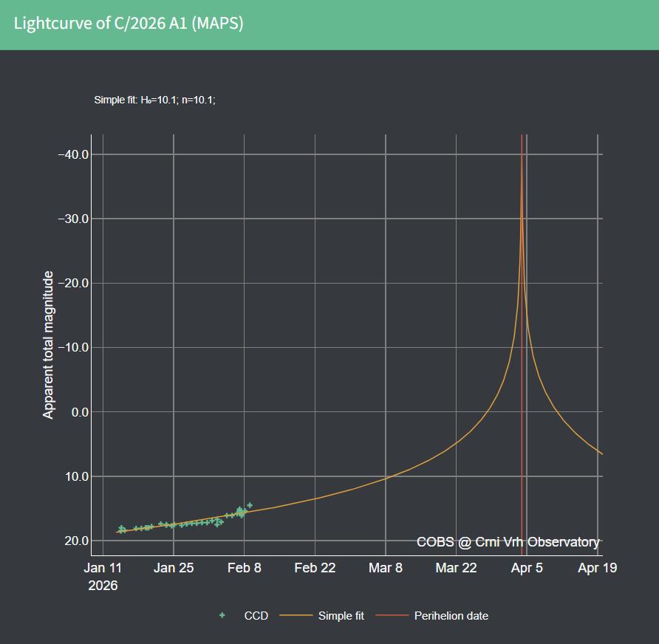This screenshot has height=644, width=659.
Task: Click the highest CCD data point on the curve
Action: pos(248,504)
